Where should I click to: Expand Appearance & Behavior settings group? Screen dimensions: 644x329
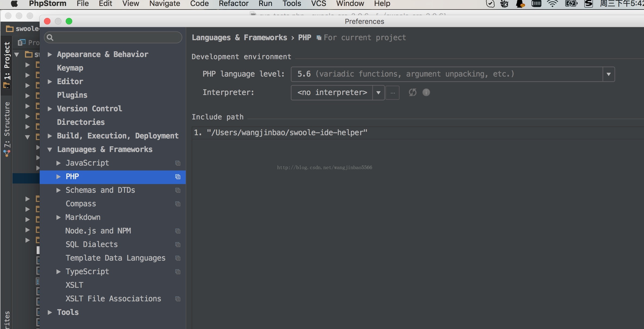[x=50, y=55]
